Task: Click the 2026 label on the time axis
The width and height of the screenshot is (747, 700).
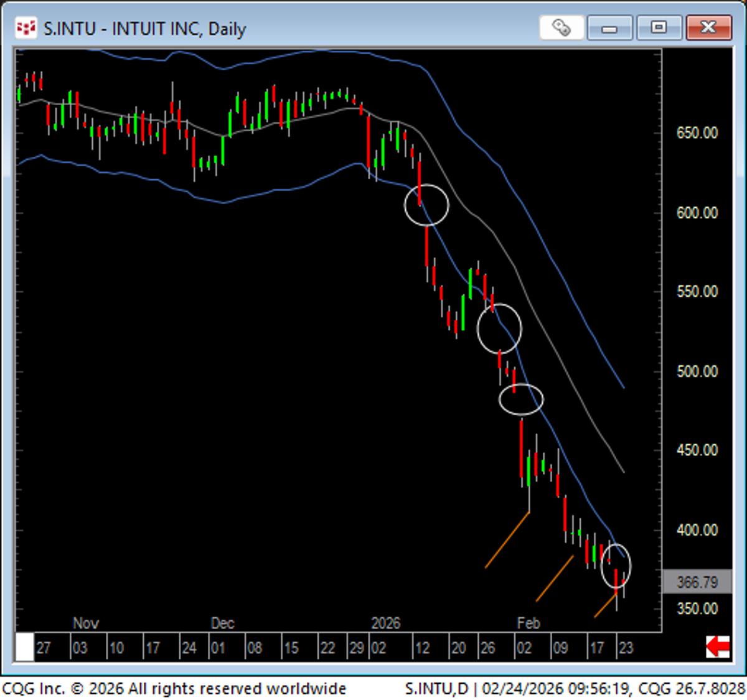Action: [387, 623]
